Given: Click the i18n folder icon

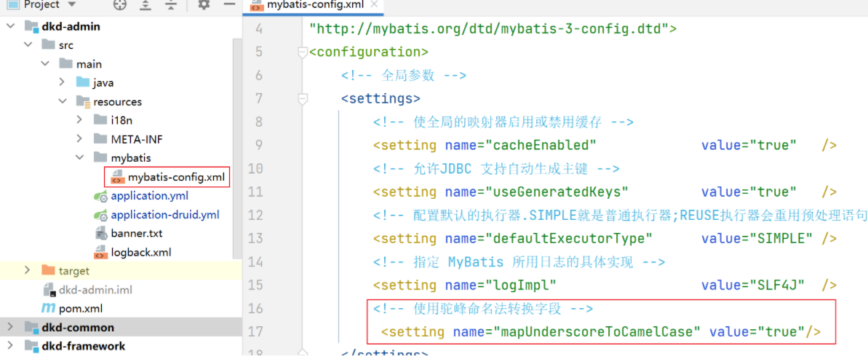Looking at the screenshot, I should tap(100, 120).
